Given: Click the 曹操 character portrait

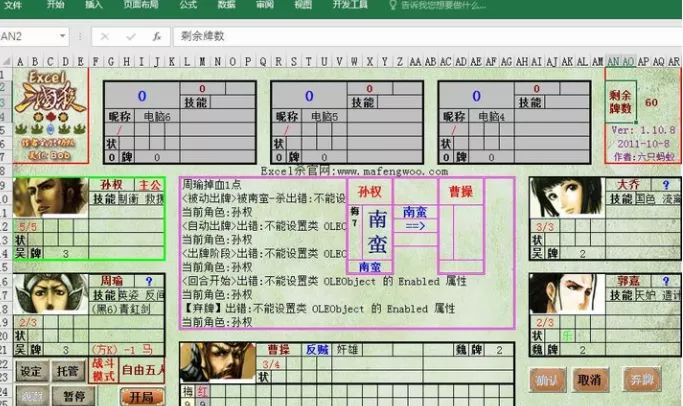Looking at the screenshot, I should click(x=218, y=362).
